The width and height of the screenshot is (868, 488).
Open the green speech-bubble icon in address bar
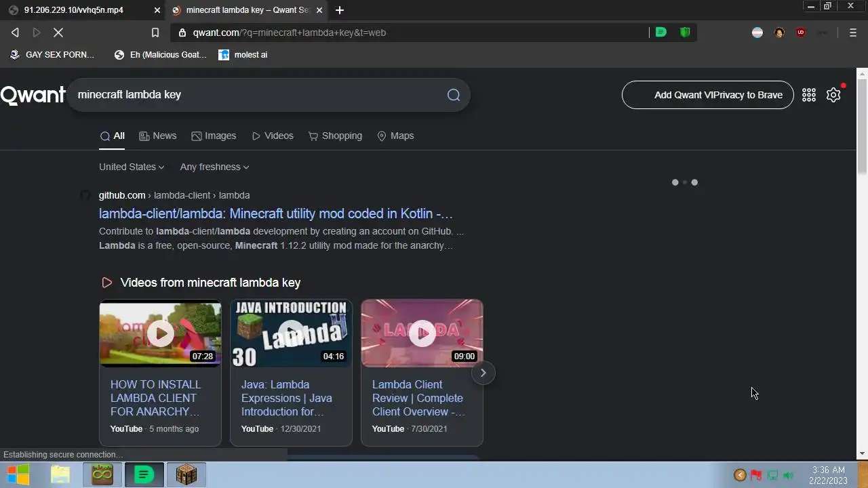pyautogui.click(x=661, y=32)
